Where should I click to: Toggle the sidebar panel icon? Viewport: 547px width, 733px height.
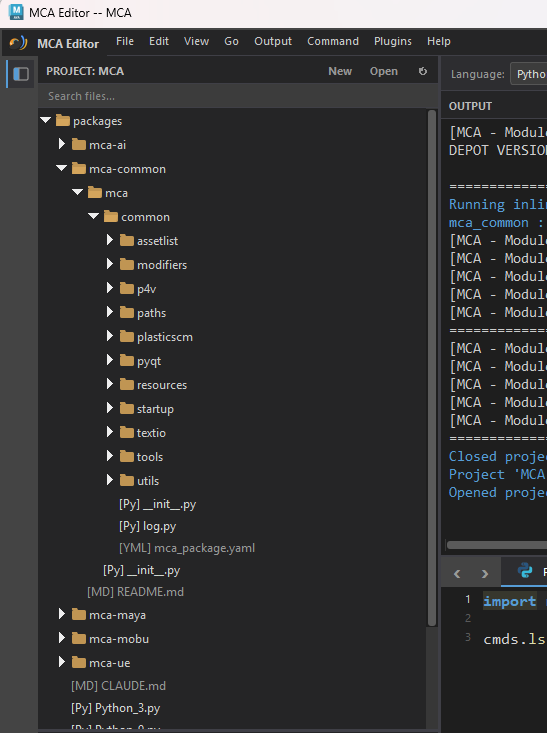21,74
